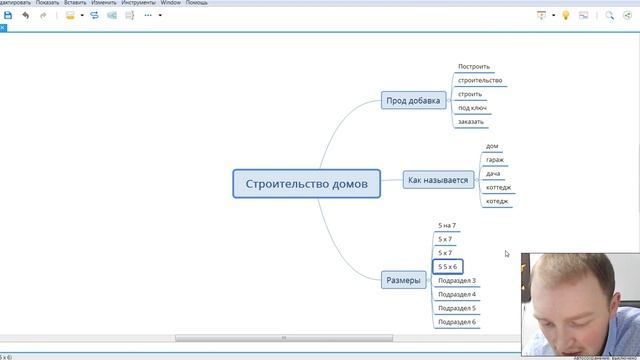Open the Показать menu
The width and height of the screenshot is (640, 360).
click(x=47, y=2)
